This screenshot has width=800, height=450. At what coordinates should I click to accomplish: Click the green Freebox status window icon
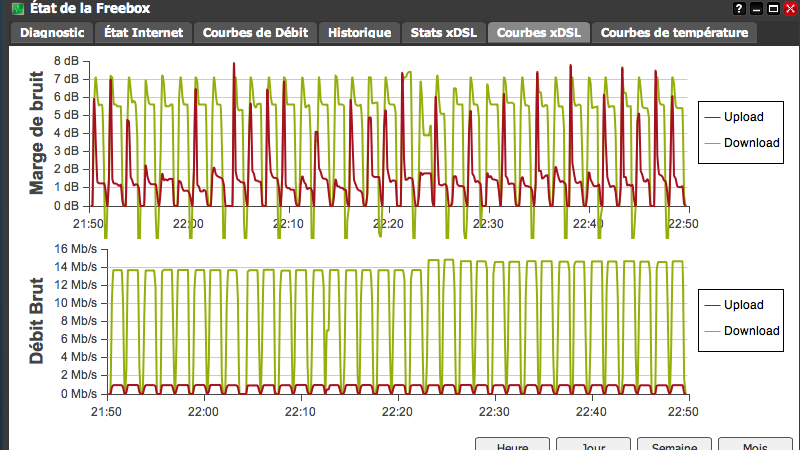tap(18, 9)
